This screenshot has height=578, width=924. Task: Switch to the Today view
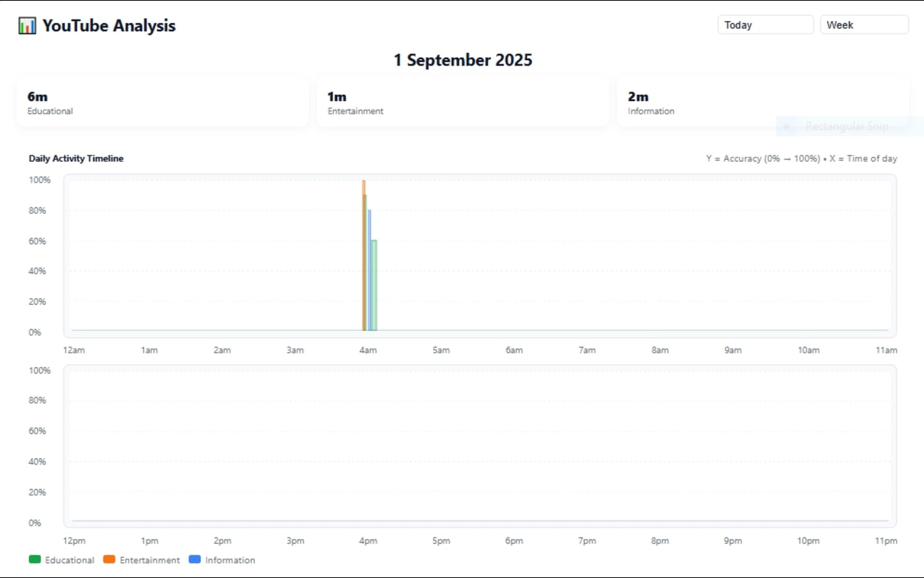click(x=765, y=25)
